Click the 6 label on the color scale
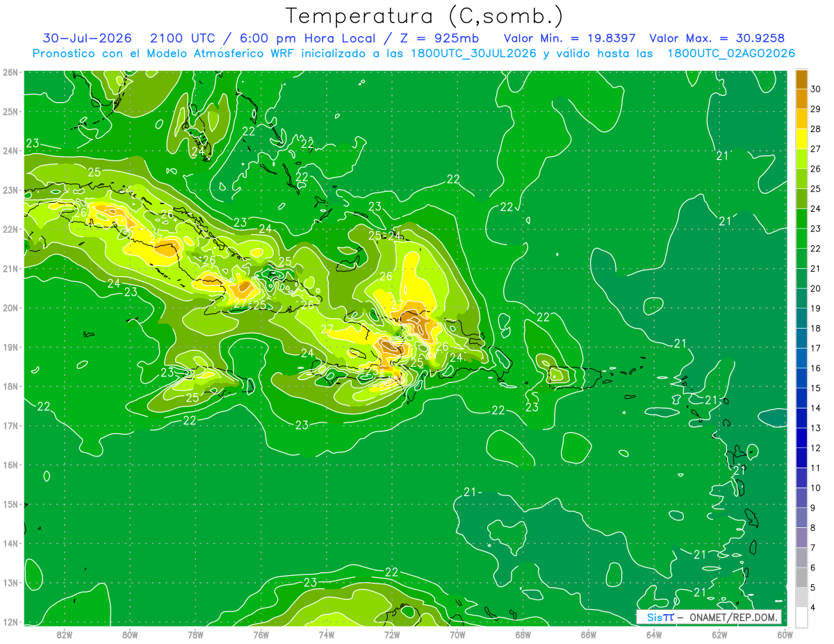 pyautogui.click(x=813, y=568)
